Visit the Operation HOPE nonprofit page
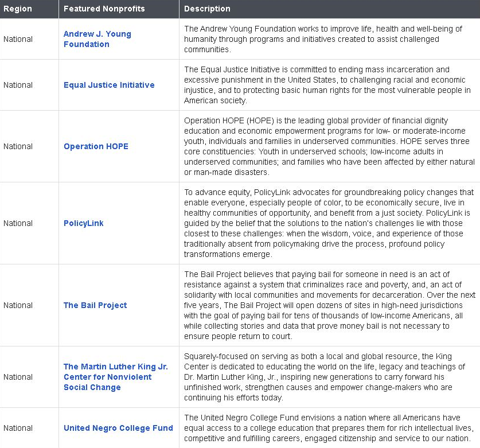The image size is (480, 448). [x=96, y=146]
